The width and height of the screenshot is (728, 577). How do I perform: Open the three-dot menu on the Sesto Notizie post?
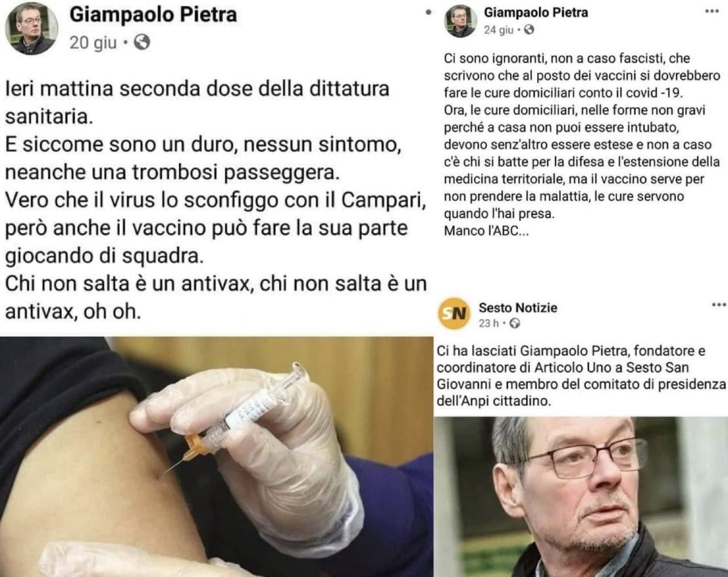[719, 305]
